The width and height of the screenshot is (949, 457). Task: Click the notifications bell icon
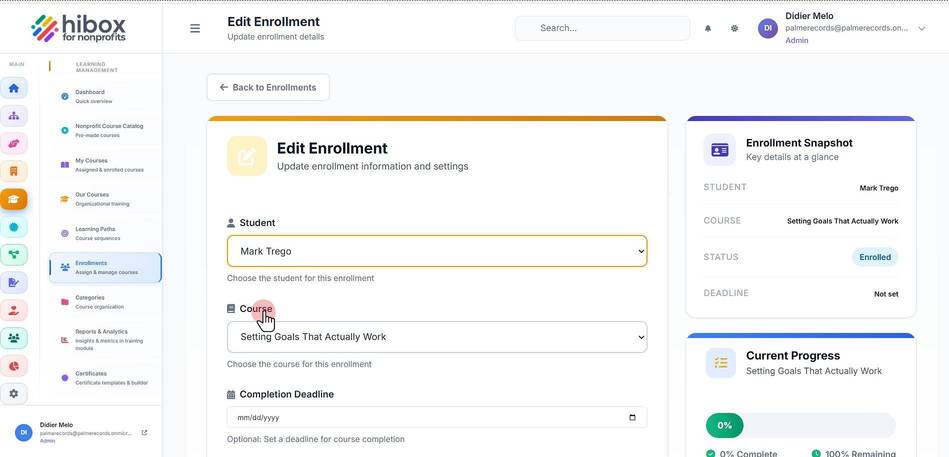pos(708,28)
